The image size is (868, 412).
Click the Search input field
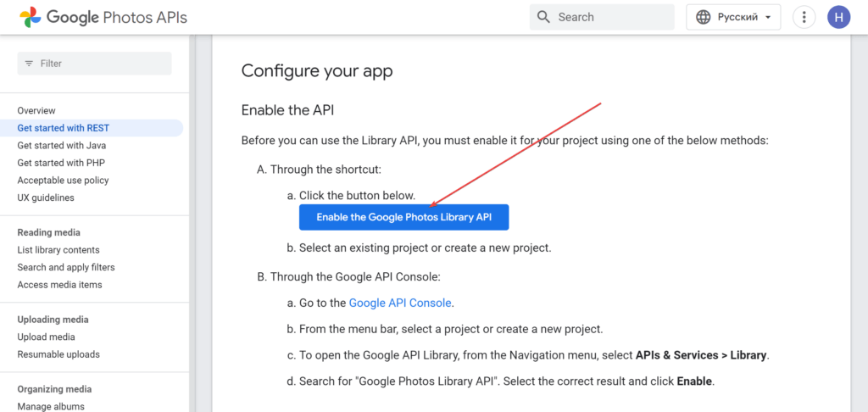[603, 17]
